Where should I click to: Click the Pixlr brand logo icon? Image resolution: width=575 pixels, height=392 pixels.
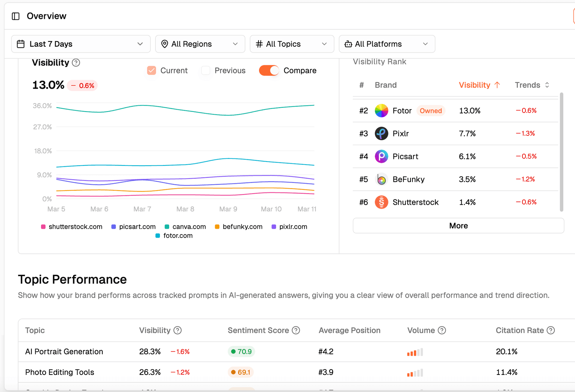[x=381, y=134]
